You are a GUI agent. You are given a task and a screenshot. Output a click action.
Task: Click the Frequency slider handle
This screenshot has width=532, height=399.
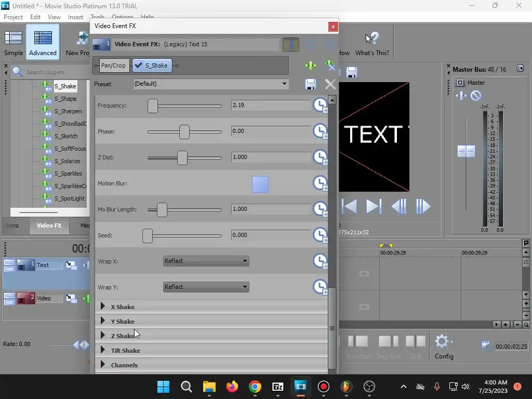pyautogui.click(x=153, y=106)
